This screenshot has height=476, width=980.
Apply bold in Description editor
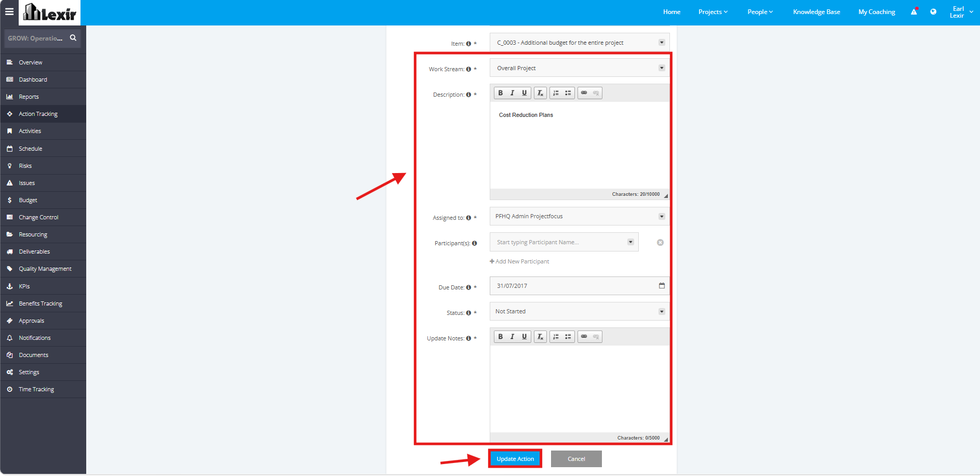coord(501,93)
